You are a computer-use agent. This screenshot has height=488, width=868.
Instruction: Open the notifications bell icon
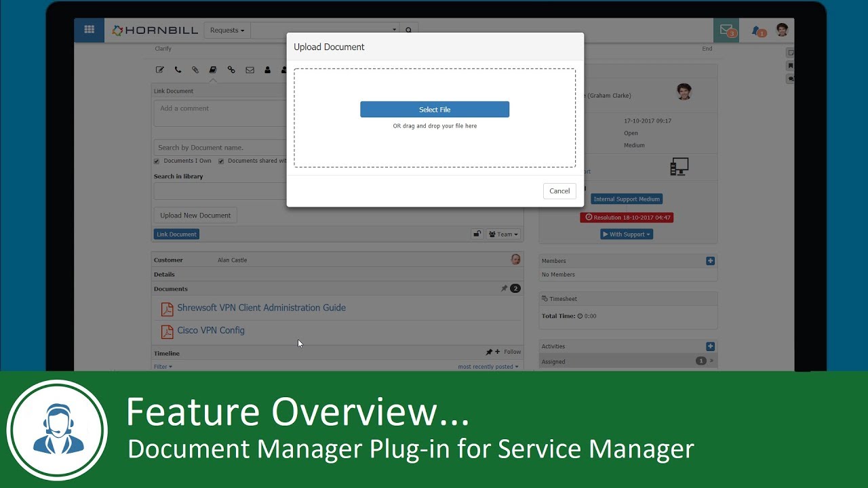pyautogui.click(x=757, y=30)
